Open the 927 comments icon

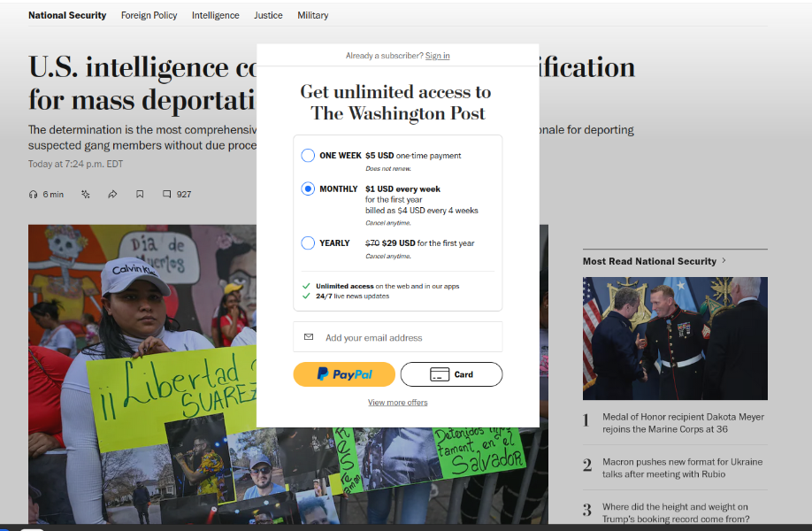167,195
